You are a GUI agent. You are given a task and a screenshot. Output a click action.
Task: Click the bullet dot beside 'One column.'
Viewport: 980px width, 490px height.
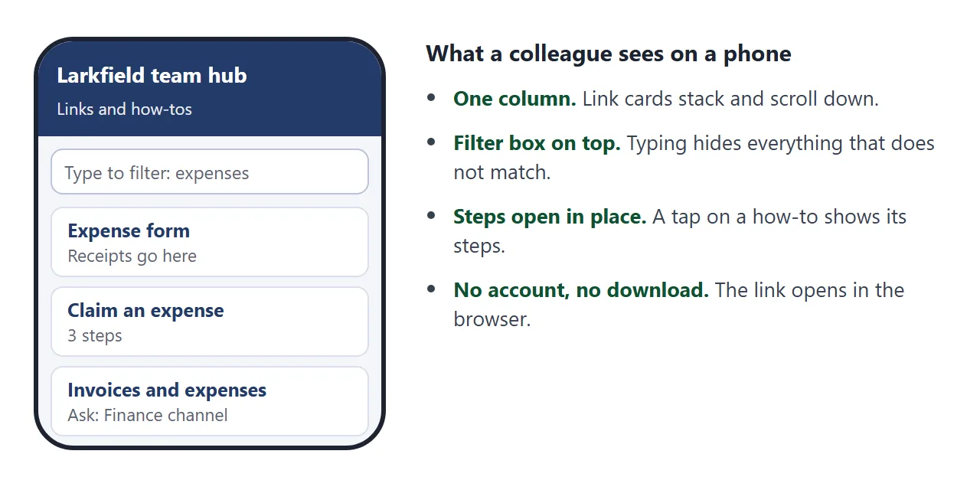[432, 98]
